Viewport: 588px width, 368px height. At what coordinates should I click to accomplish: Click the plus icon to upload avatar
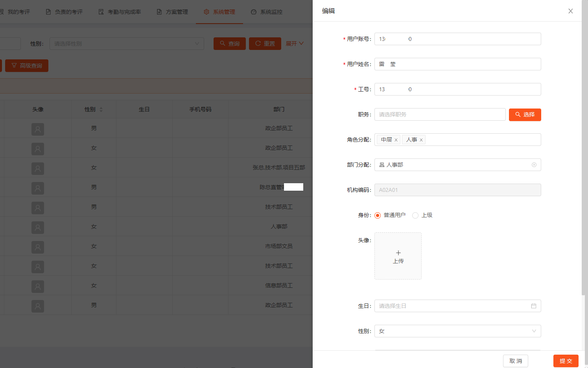coord(398,253)
